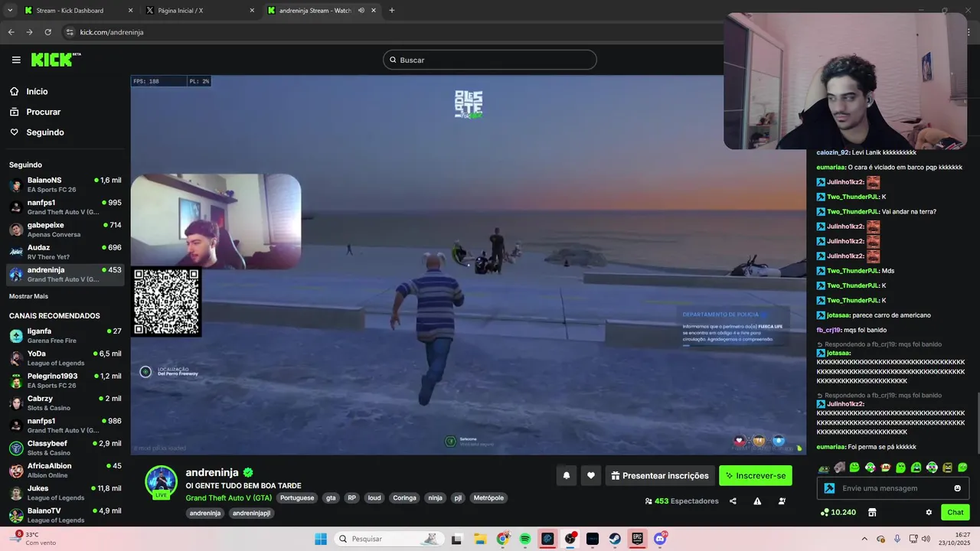Open browser tab search dropdown

tap(10, 11)
